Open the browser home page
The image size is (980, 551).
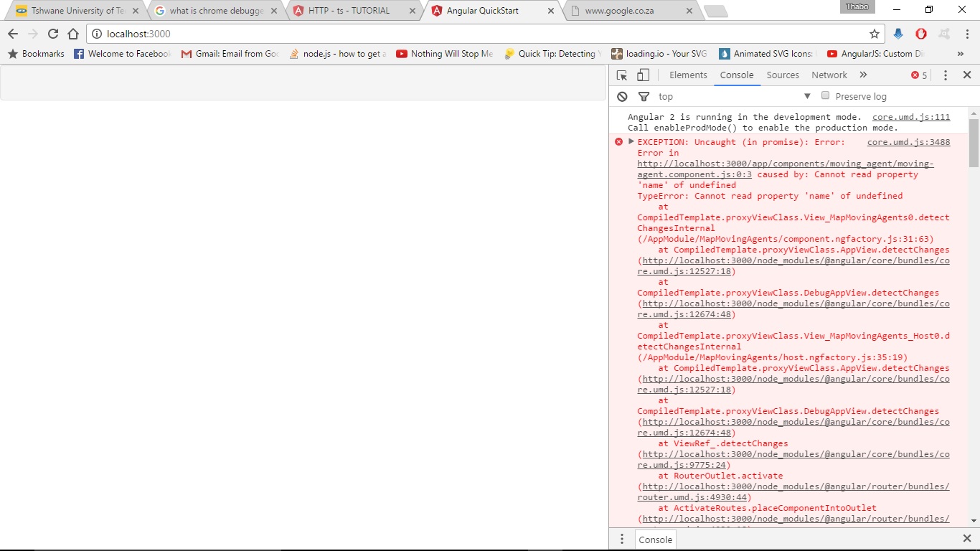pyautogui.click(x=74, y=33)
